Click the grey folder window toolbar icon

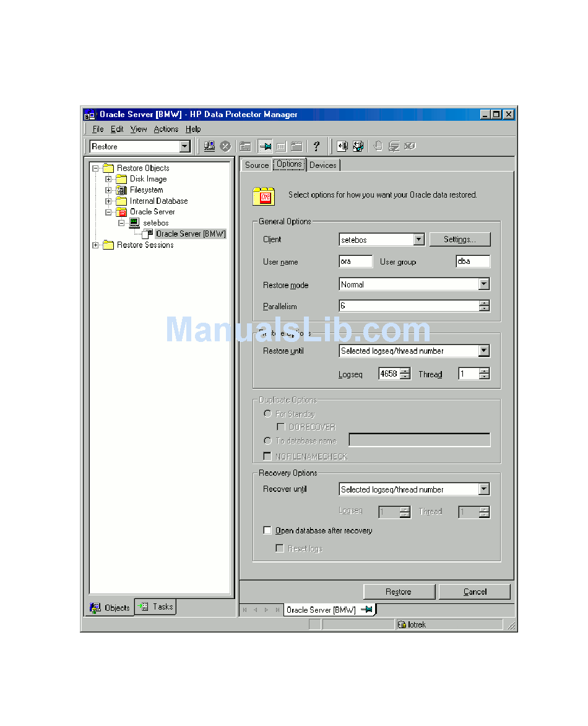pyautogui.click(x=245, y=147)
